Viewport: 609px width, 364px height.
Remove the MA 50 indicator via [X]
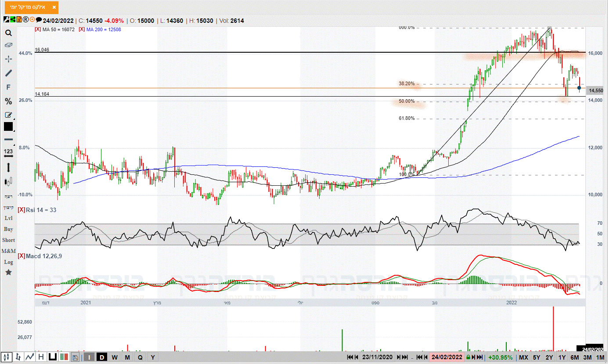point(38,29)
